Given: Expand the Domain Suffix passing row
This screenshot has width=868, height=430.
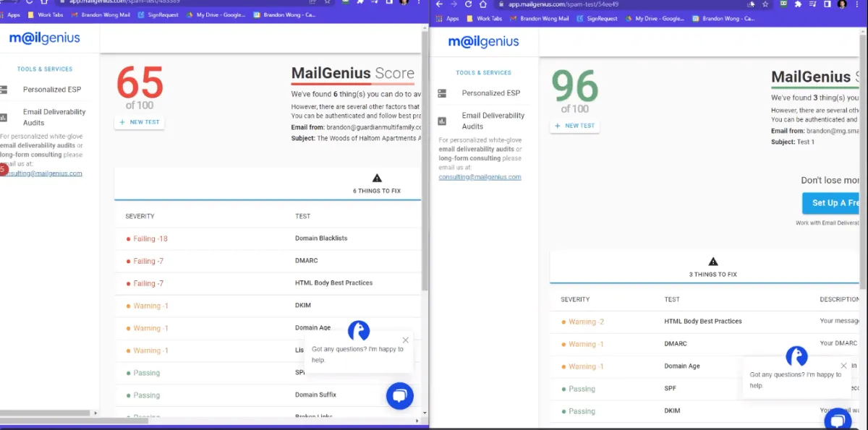Looking at the screenshot, I should 268,395.
